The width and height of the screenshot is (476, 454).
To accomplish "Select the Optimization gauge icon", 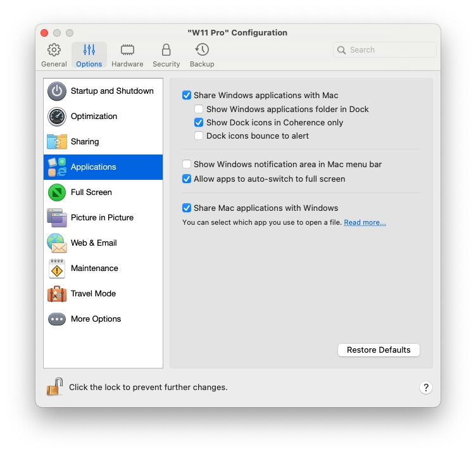I will (x=57, y=117).
